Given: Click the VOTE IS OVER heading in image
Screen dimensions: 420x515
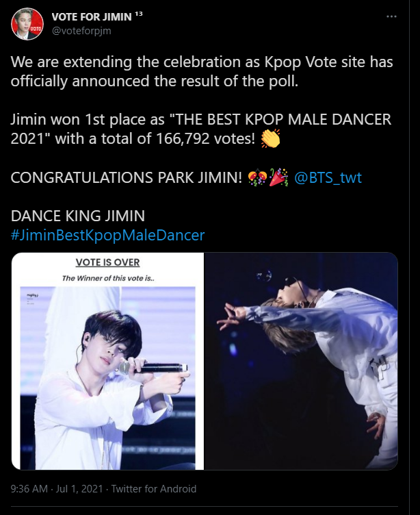Looking at the screenshot, I should [x=107, y=262].
